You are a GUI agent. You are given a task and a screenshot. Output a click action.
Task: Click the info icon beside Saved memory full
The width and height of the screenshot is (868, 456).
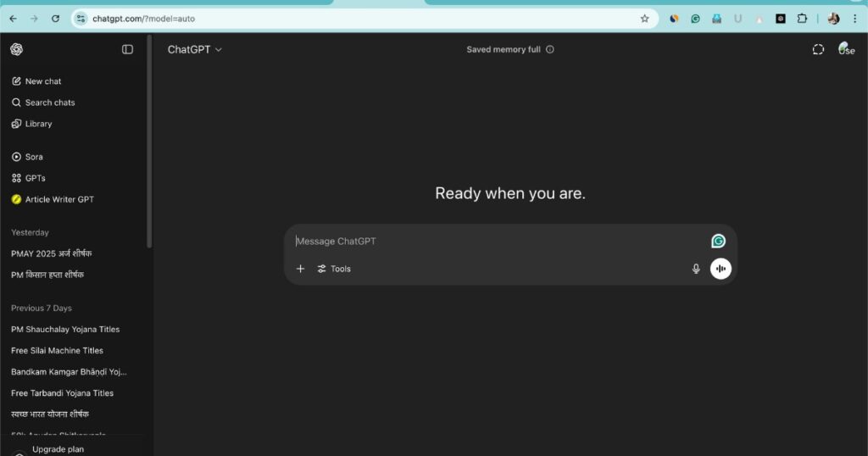[x=549, y=49]
